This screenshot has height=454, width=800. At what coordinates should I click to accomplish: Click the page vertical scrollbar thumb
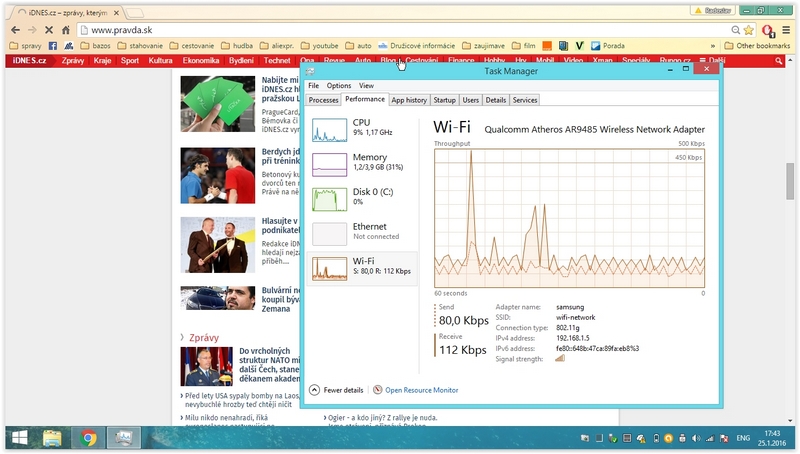[x=790, y=181]
